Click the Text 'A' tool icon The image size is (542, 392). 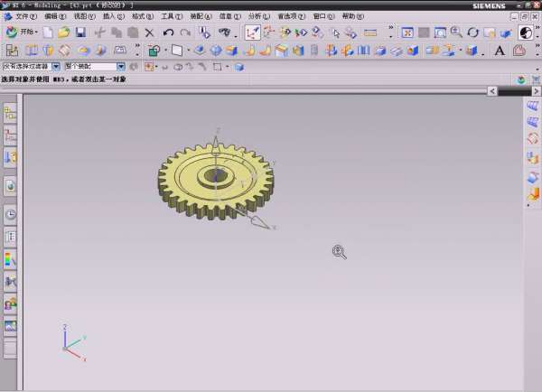(x=500, y=51)
